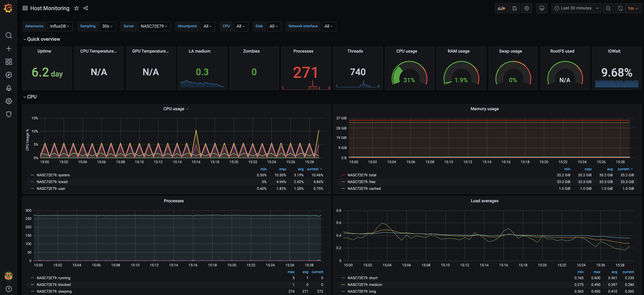The height and width of the screenshot is (295, 644).
Task: Select the InfluxDB datasource tab
Action: pyautogui.click(x=59, y=26)
